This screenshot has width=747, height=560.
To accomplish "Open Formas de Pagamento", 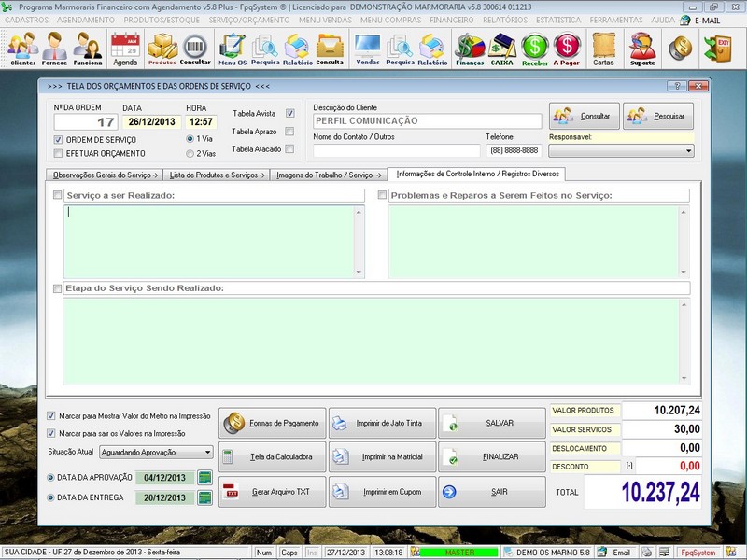I will click(271, 421).
